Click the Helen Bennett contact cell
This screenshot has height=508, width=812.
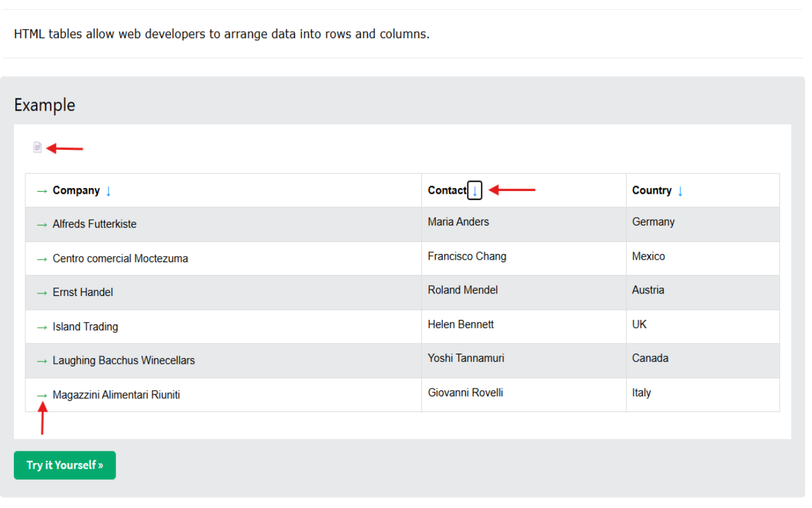click(x=461, y=324)
